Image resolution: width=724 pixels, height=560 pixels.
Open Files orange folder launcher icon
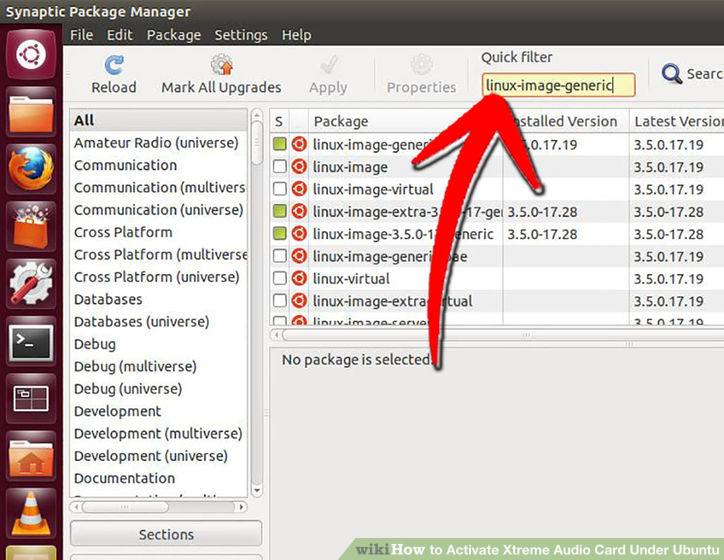pos(31,113)
